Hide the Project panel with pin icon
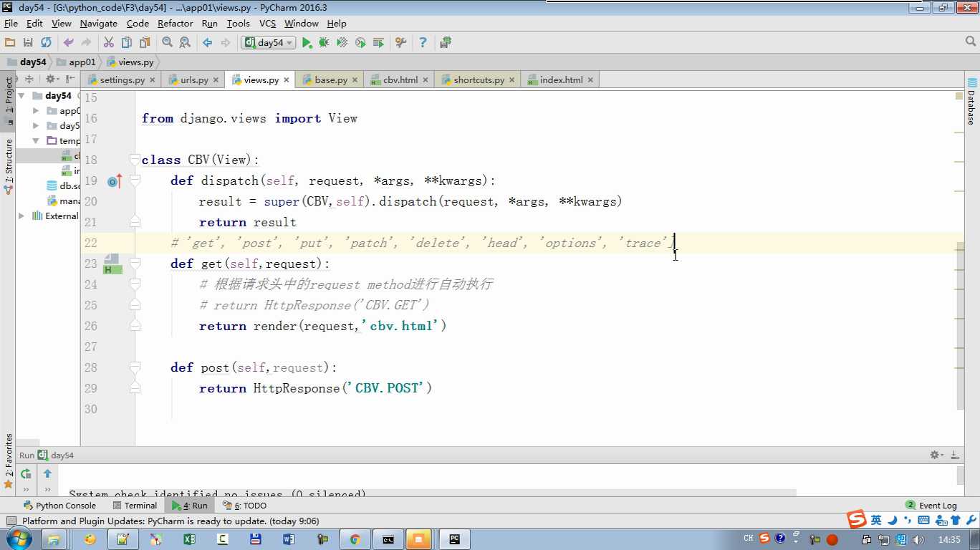 [70, 79]
